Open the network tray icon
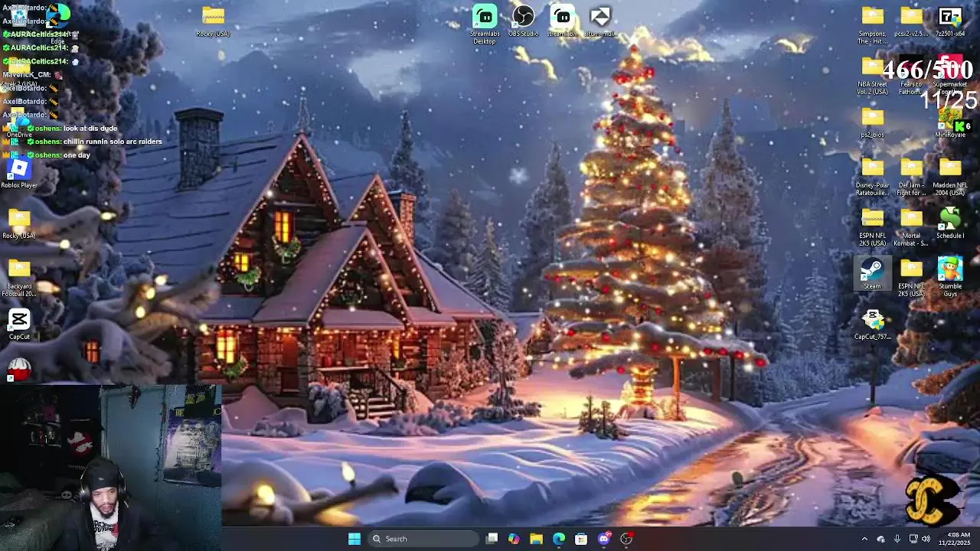Screen dimensions: 980x551 click(x=913, y=539)
